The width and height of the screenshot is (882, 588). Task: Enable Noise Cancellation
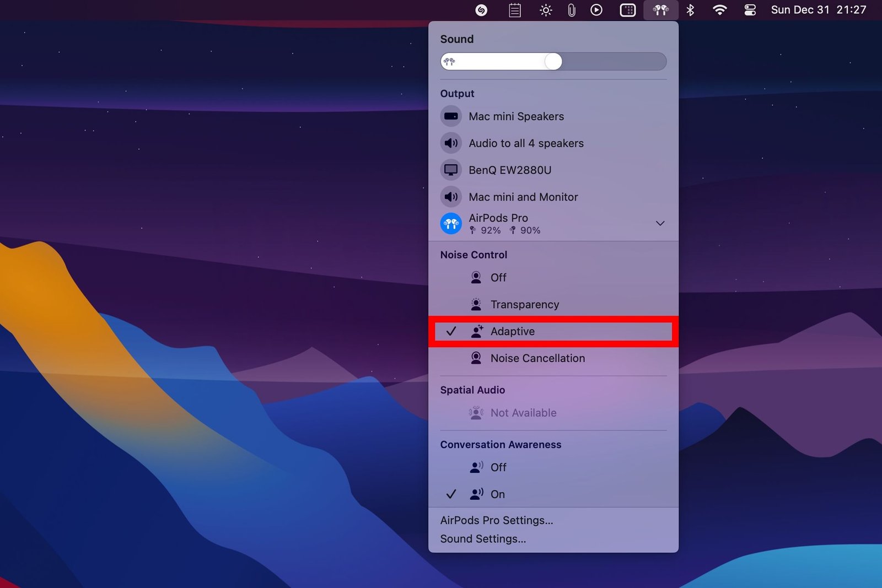click(x=537, y=358)
